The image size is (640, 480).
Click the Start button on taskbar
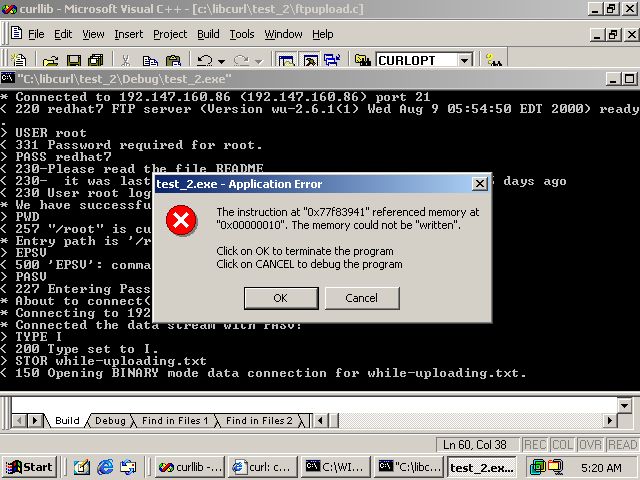coord(29,467)
